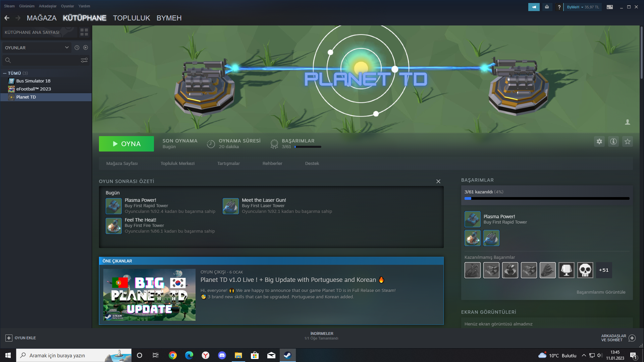This screenshot has width=644, height=362.
Task: Open Plasma Power achievement icon in summary
Action: (x=114, y=206)
